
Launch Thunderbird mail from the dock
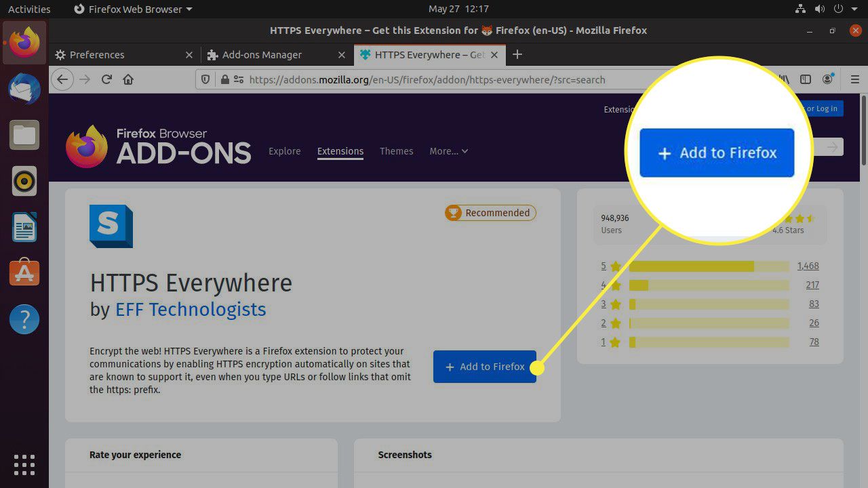[24, 89]
